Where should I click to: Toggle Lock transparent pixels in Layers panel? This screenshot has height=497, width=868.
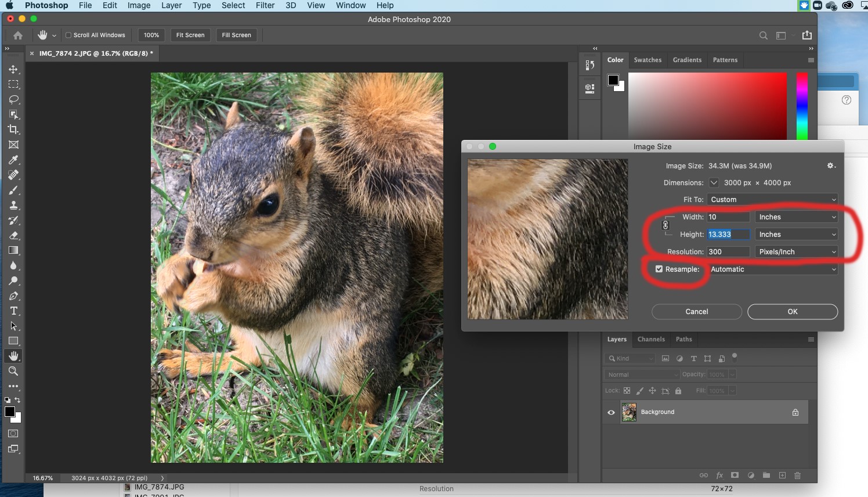tap(627, 391)
